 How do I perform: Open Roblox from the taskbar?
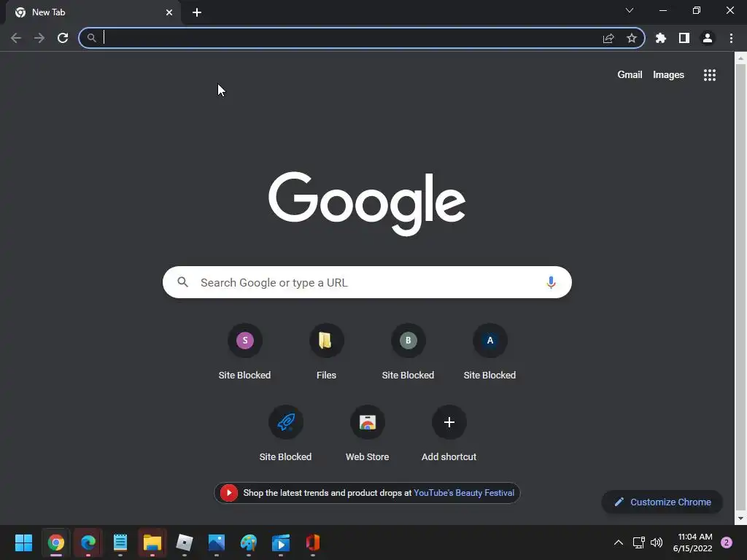coord(185,542)
